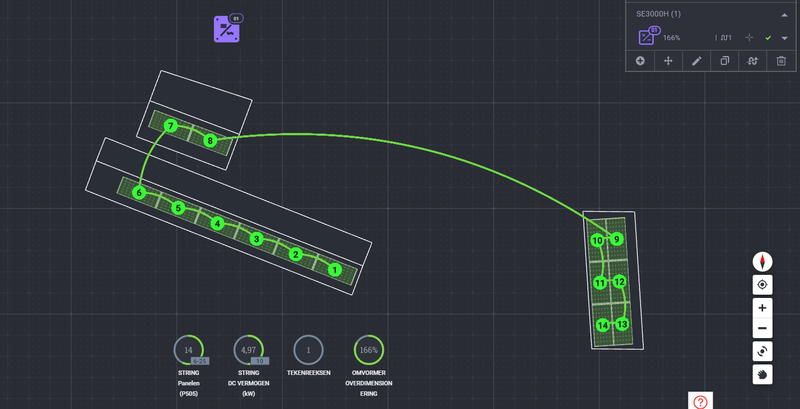Click the SE3000H (1) title text
This screenshot has height=409, width=800.
(x=658, y=14)
